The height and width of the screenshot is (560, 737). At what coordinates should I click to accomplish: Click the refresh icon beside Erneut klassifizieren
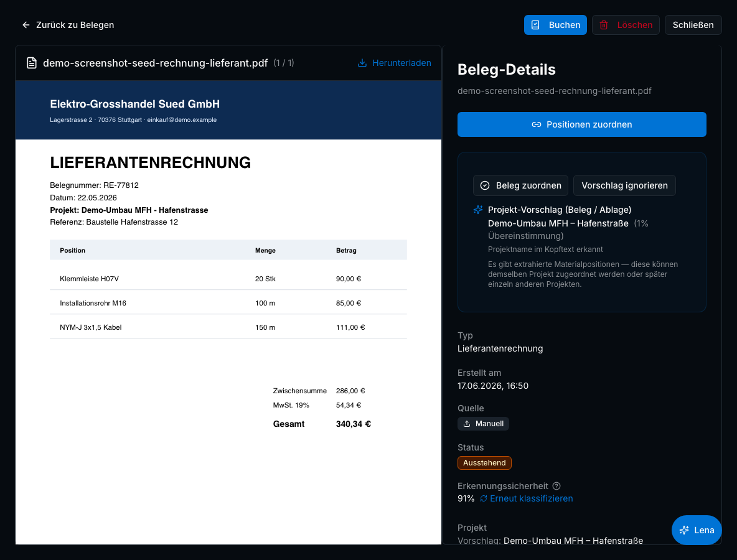[484, 498]
